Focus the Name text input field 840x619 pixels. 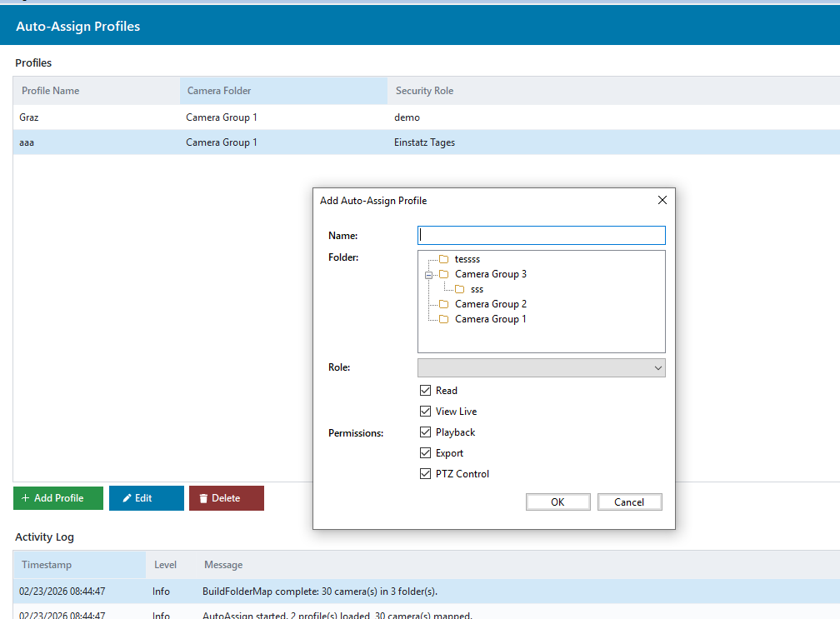pyautogui.click(x=541, y=236)
